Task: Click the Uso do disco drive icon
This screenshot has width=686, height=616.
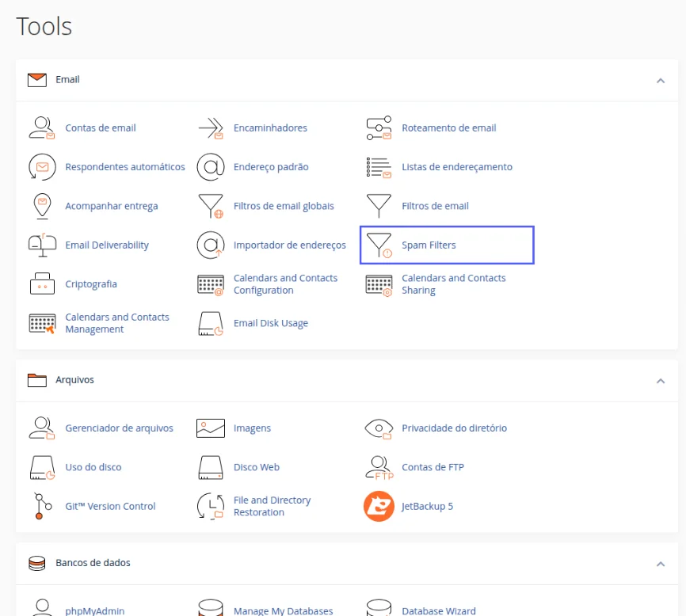Action: 42,467
